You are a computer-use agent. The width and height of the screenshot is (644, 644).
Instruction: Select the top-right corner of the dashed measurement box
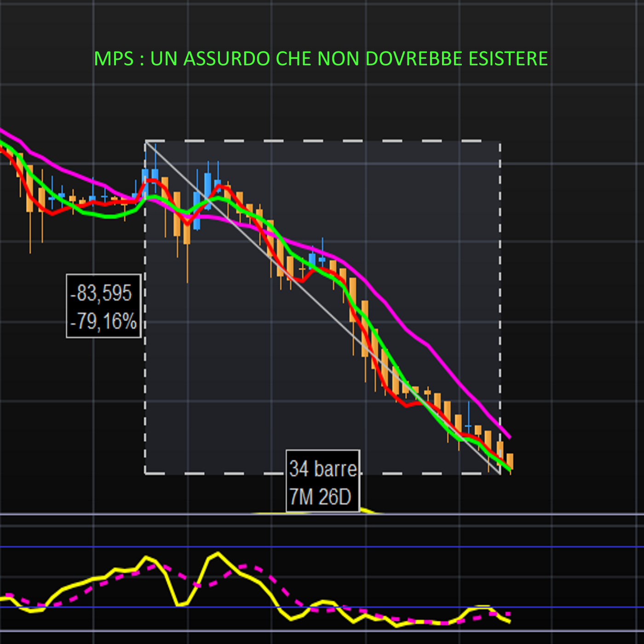point(500,141)
